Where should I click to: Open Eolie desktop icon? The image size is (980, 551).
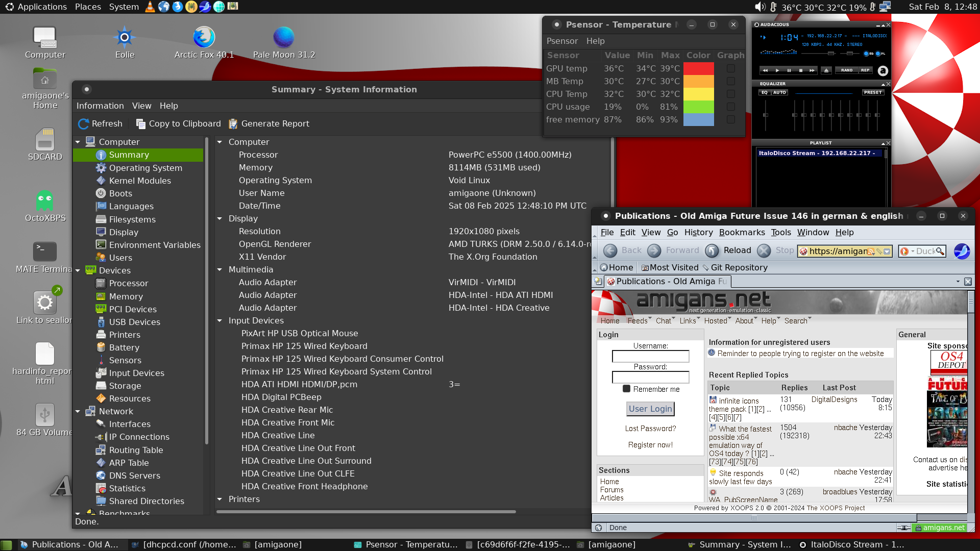coord(125,42)
